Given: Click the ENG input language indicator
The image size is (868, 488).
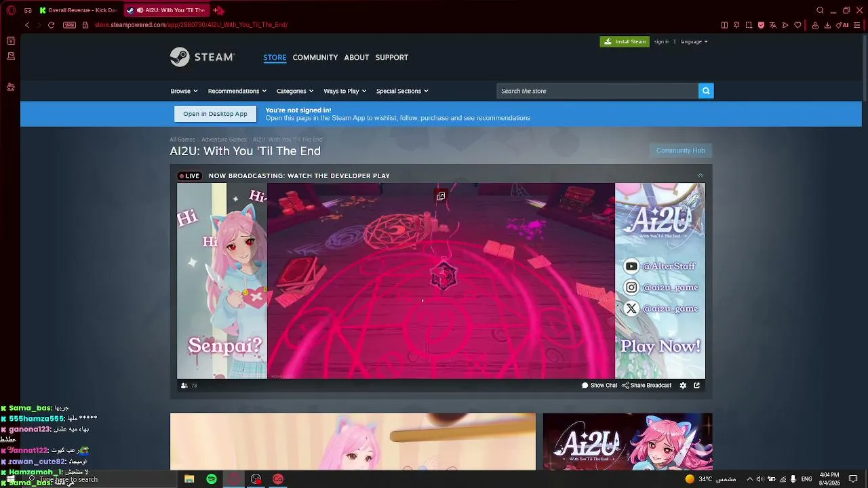Looking at the screenshot, I should pyautogui.click(x=806, y=479).
